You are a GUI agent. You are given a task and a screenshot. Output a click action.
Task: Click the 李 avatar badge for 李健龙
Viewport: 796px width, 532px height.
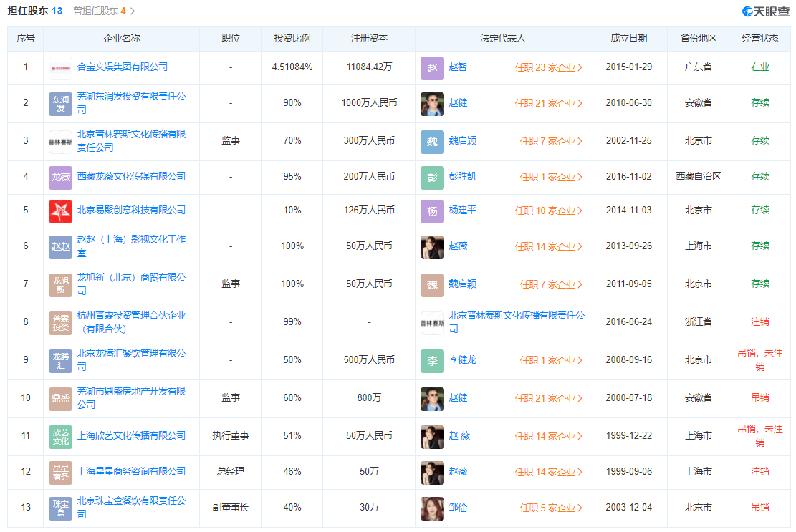(432, 361)
